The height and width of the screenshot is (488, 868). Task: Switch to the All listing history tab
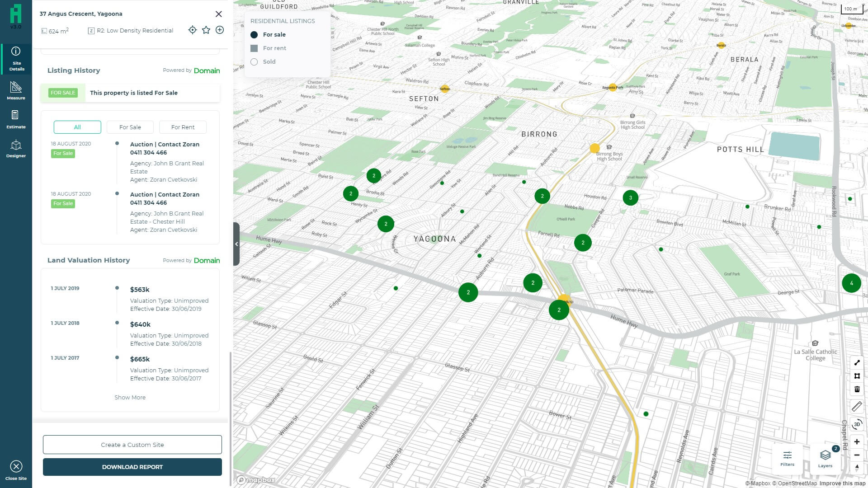[x=77, y=127]
